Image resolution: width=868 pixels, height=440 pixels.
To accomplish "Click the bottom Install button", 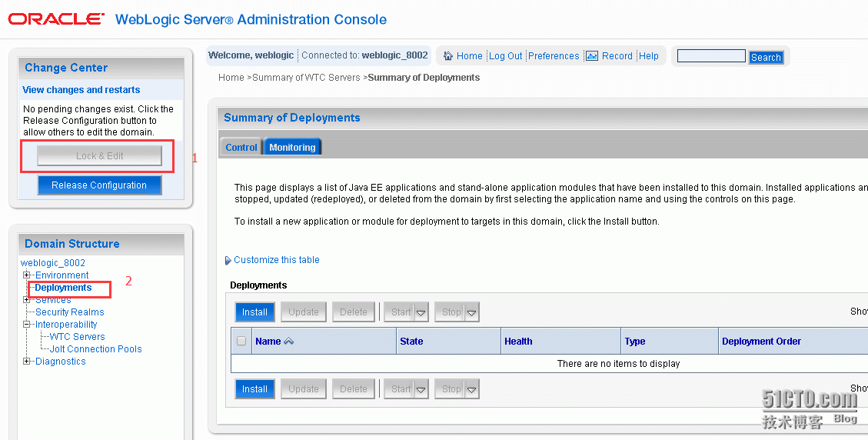I will tap(254, 389).
